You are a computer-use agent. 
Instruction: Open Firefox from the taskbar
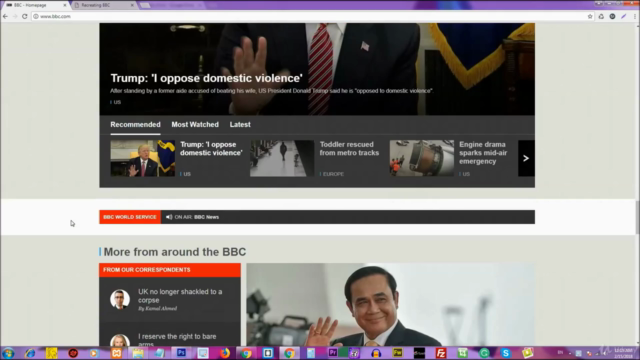[224, 353]
